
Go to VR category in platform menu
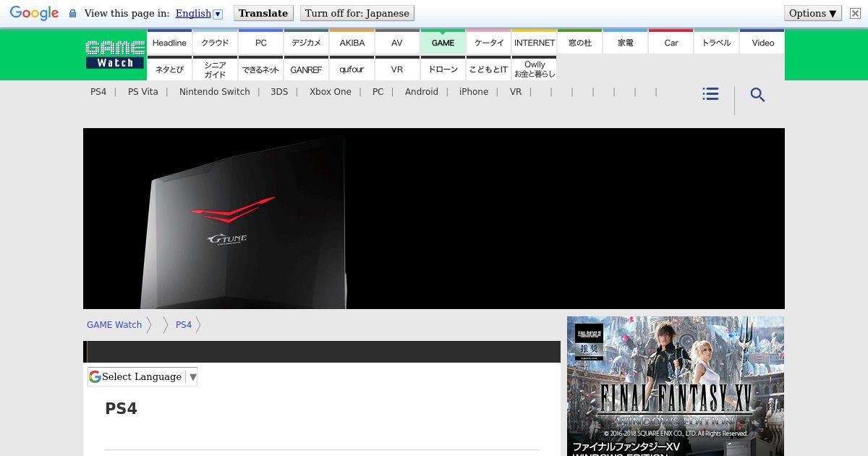click(x=516, y=92)
